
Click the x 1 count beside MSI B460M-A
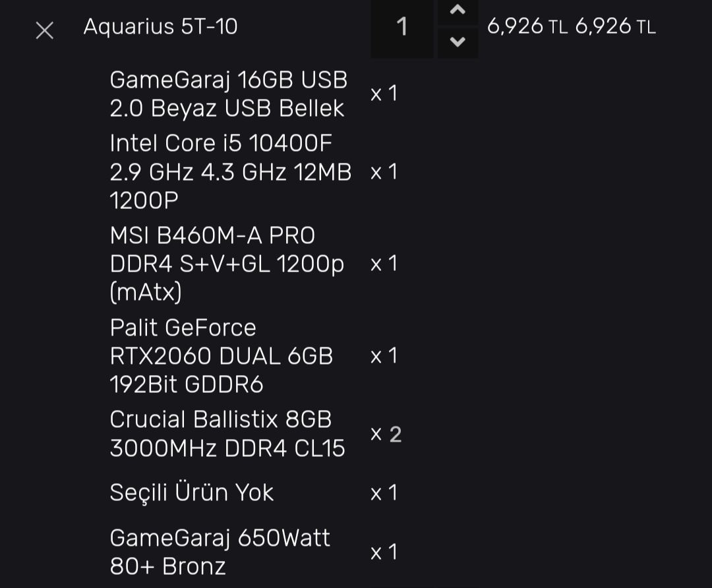click(x=384, y=264)
